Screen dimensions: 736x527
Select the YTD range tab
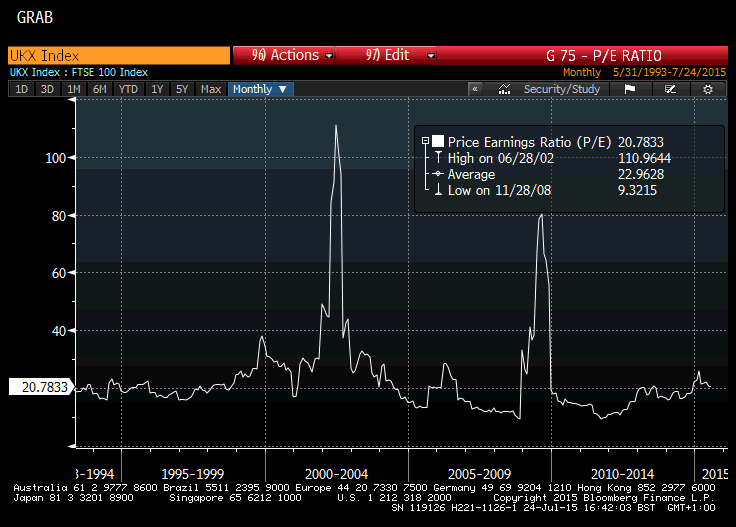point(128,89)
